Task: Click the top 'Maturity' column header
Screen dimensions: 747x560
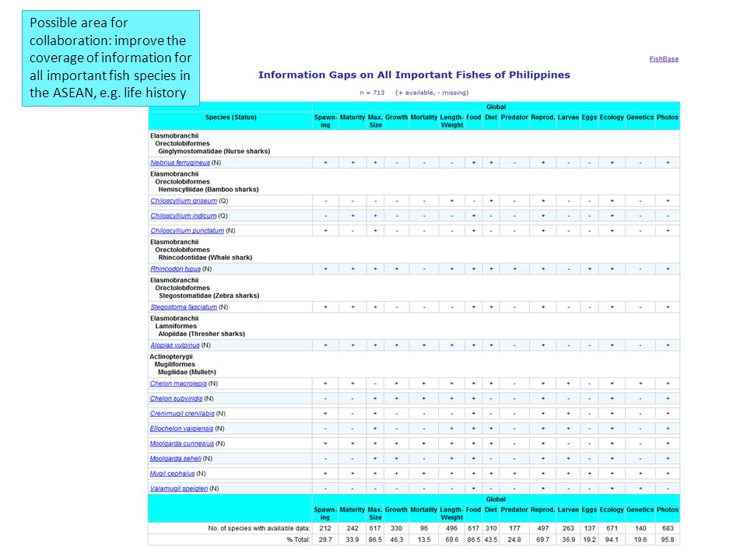Action: 352,117
